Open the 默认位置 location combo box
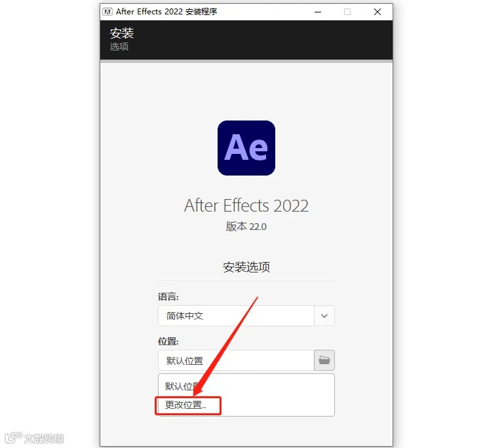Viewport: 485px width, 448px height. (x=237, y=360)
